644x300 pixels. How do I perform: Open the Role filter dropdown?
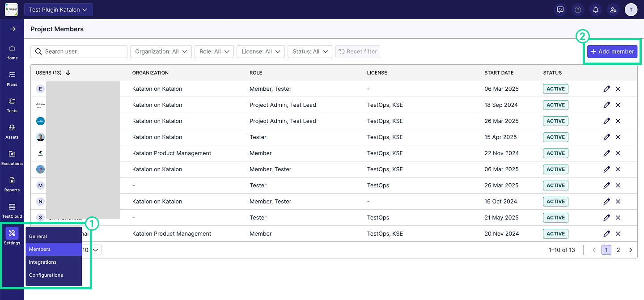[214, 51]
